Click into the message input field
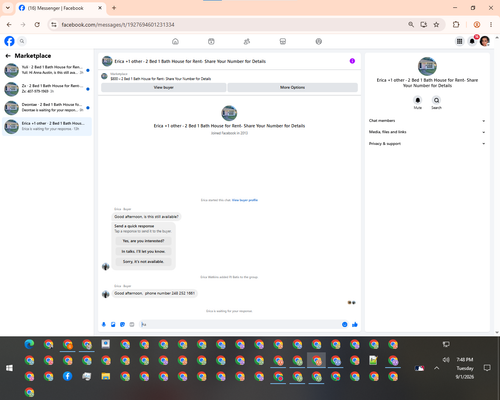 tap(240, 324)
